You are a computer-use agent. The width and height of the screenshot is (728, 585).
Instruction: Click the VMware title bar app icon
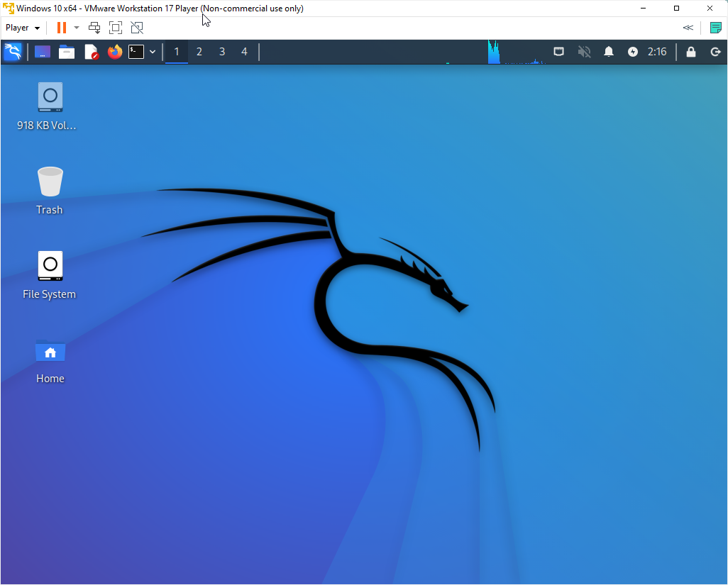tap(9, 9)
